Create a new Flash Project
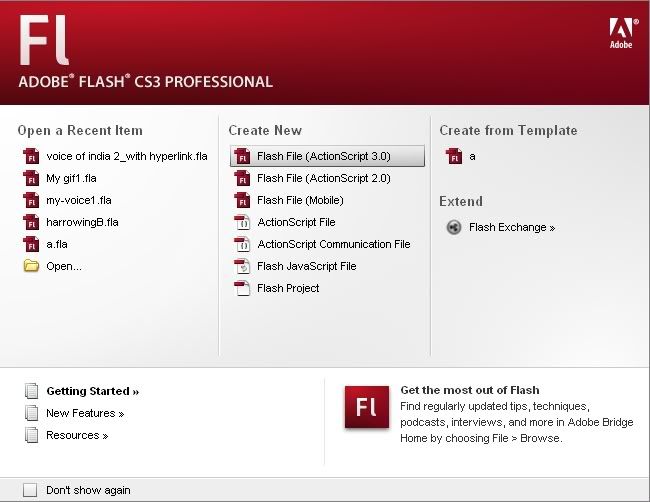The height and width of the screenshot is (502, 650). tap(288, 288)
